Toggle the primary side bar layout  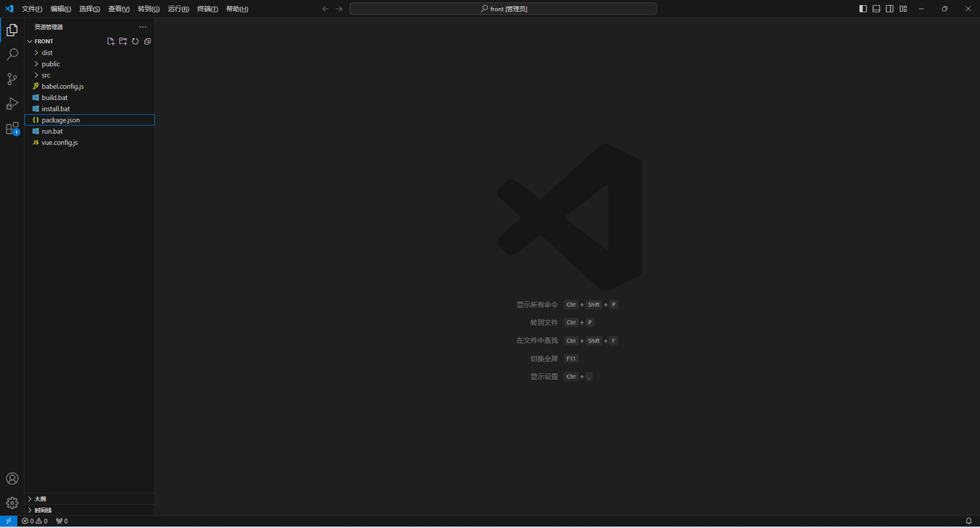click(863, 9)
